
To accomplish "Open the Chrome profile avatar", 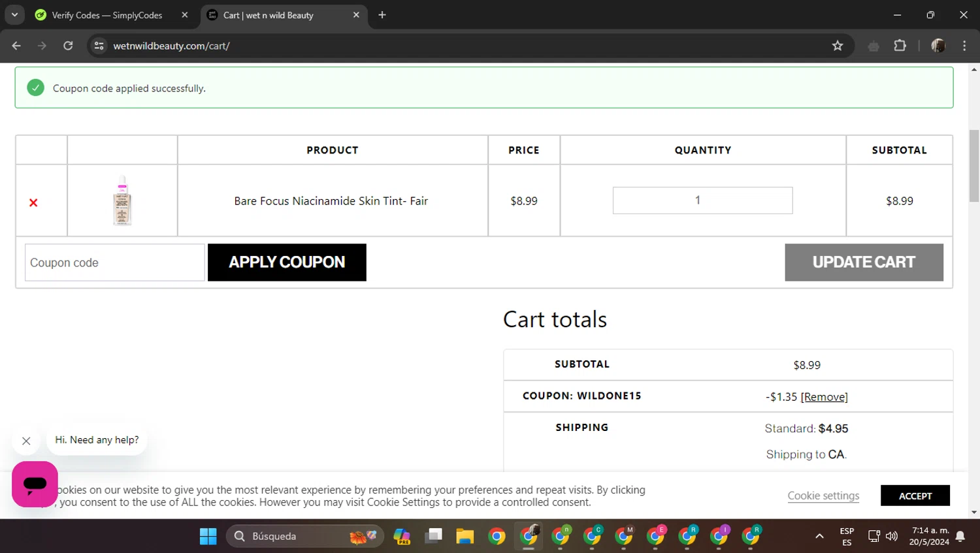I will (938, 46).
